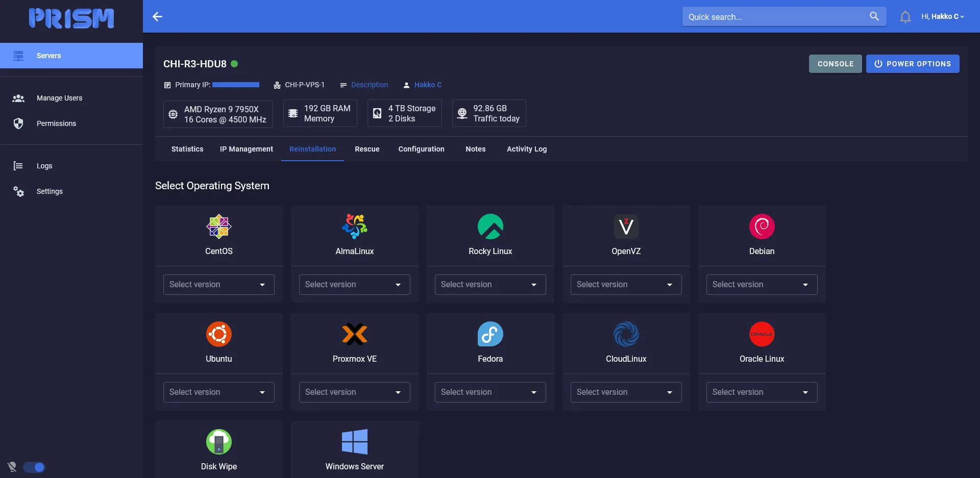Click the search magnifier icon
Screen dimensions: 980x478
(874, 16)
